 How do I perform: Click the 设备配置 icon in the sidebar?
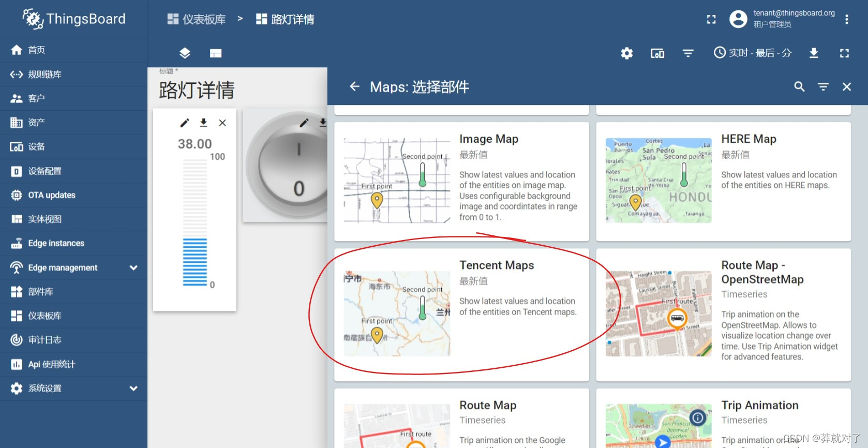point(17,171)
